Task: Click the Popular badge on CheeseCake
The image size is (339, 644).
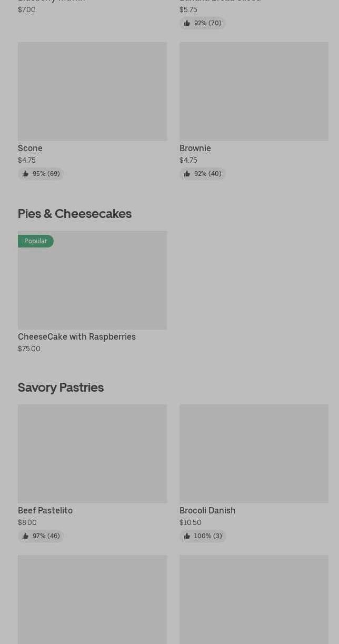Action: pos(36,241)
